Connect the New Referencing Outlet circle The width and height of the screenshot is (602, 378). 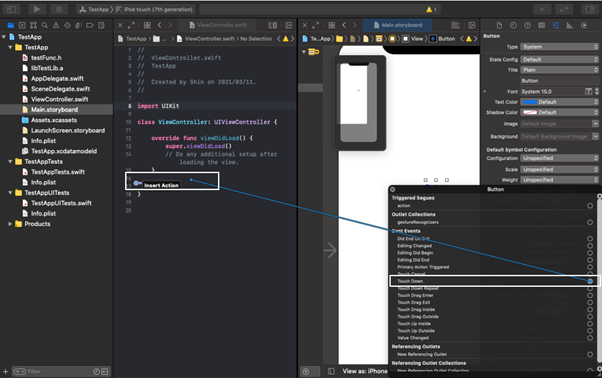pyautogui.click(x=590, y=355)
